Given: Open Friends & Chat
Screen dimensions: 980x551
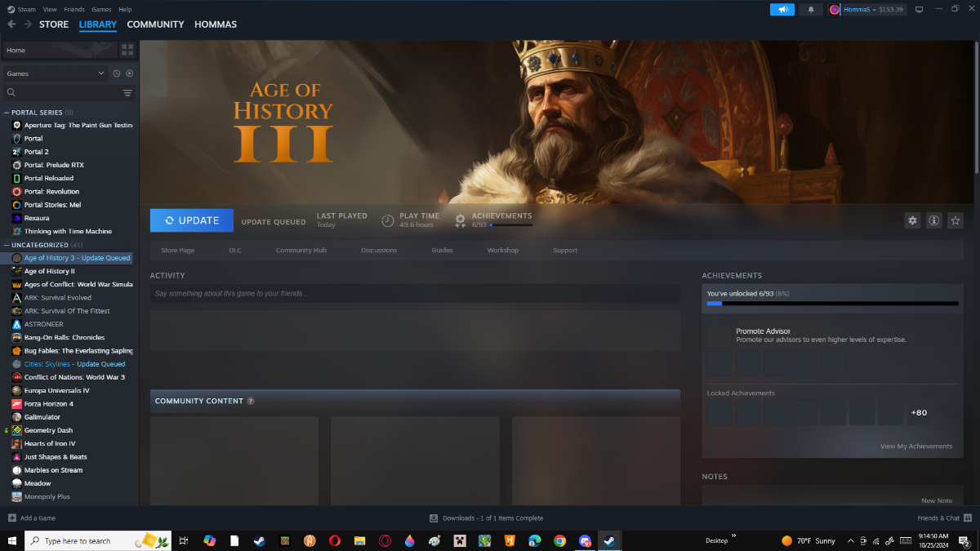Looking at the screenshot, I should click(943, 518).
